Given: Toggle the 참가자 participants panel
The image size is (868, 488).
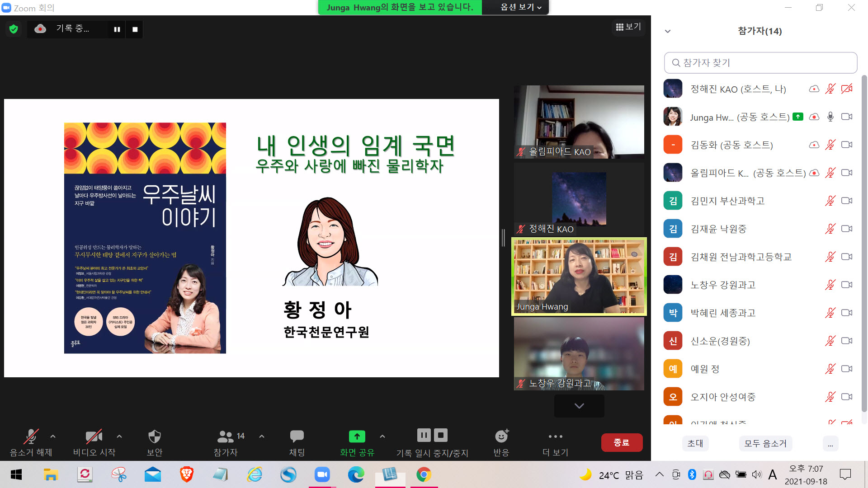Looking at the screenshot, I should pos(226,442).
